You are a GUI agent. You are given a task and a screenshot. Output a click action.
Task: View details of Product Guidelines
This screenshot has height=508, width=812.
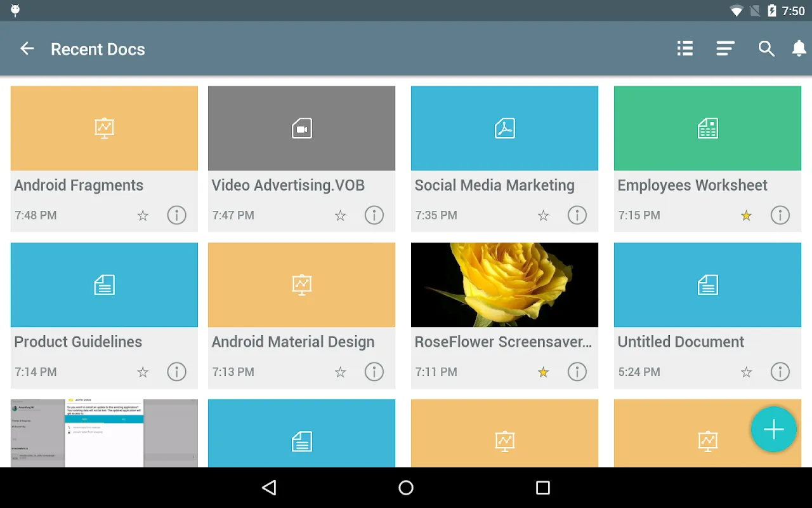pos(176,372)
